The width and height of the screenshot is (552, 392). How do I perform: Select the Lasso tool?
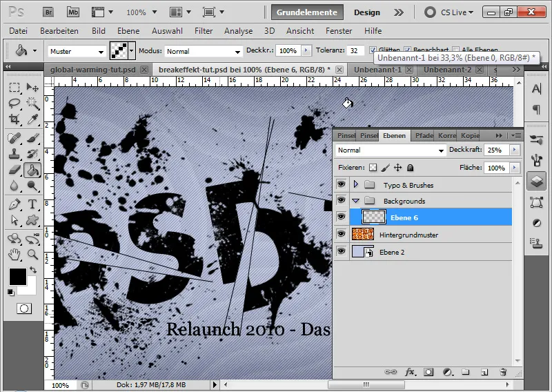click(14, 103)
